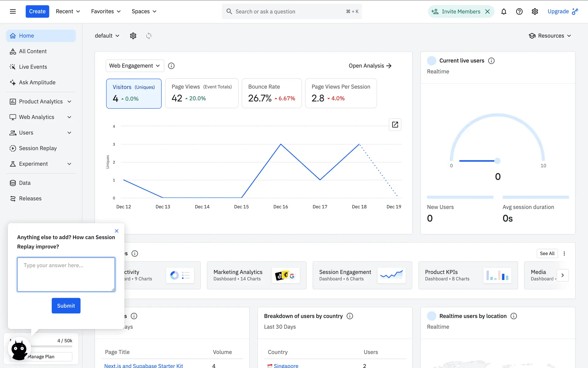The height and width of the screenshot is (368, 588).
Task: Open the Resources dropdown
Action: pyautogui.click(x=550, y=36)
